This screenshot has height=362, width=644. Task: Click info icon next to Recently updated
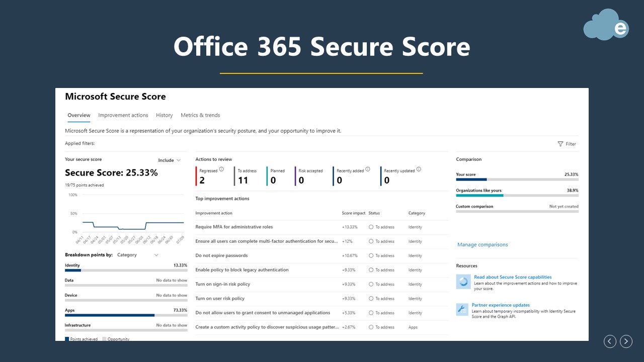419,169
